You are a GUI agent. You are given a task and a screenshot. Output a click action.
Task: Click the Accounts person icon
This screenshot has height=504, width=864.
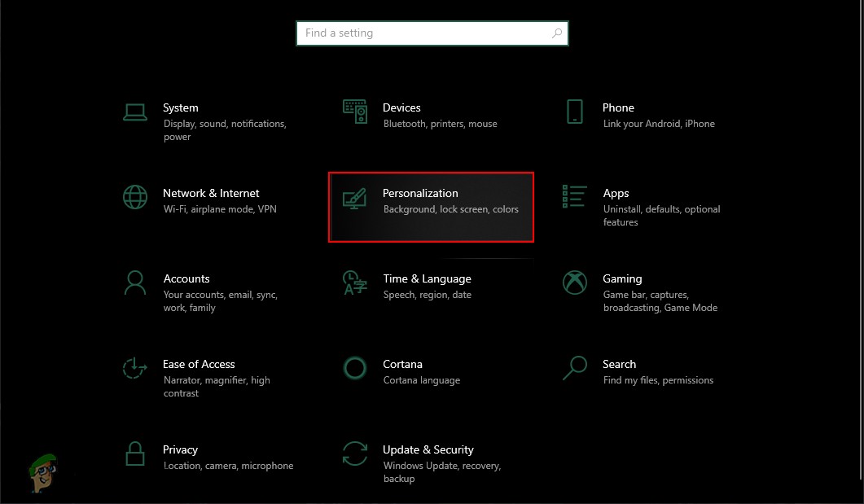click(135, 283)
